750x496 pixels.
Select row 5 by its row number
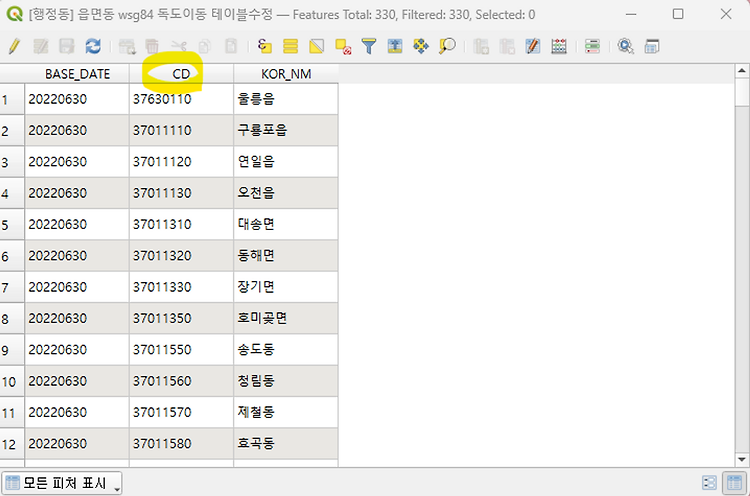point(12,225)
